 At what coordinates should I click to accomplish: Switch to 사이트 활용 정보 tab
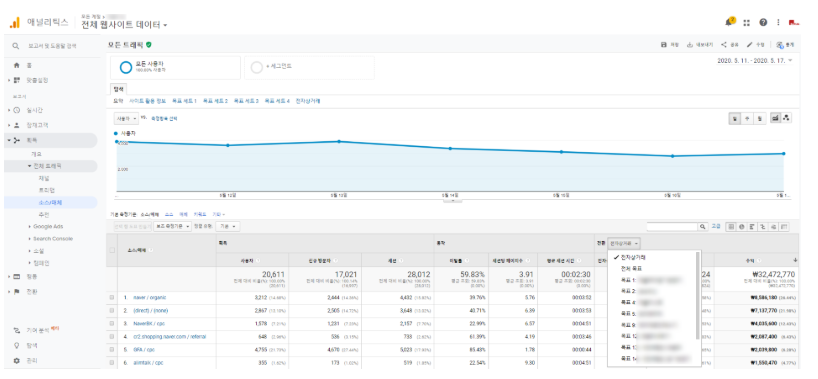[x=147, y=101]
